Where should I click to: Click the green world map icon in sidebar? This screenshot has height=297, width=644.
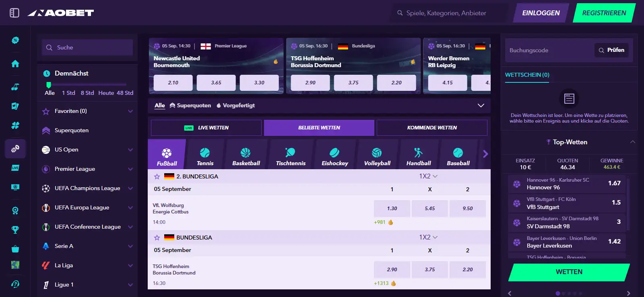[x=15, y=265]
